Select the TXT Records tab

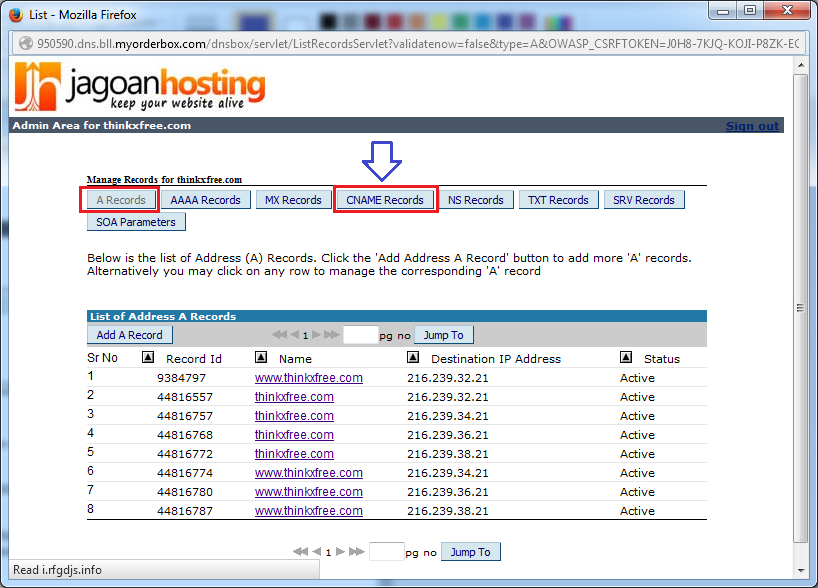click(x=558, y=200)
